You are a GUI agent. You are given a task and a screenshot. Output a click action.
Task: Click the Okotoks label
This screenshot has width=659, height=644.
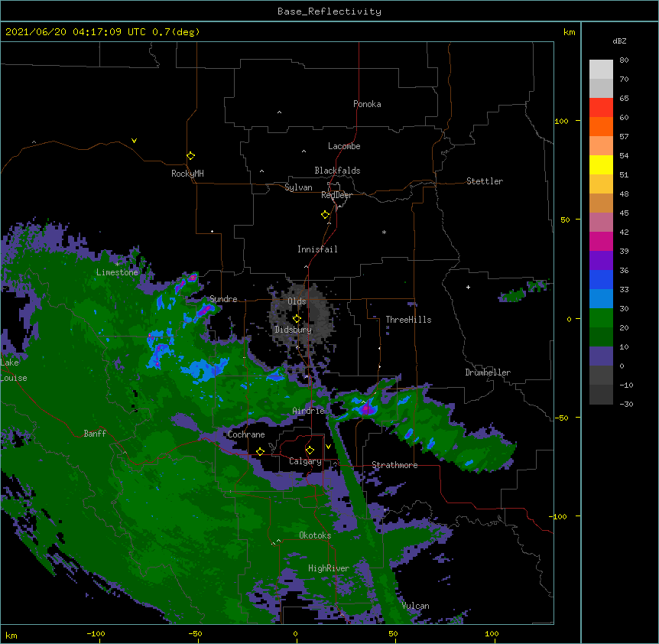pos(315,535)
